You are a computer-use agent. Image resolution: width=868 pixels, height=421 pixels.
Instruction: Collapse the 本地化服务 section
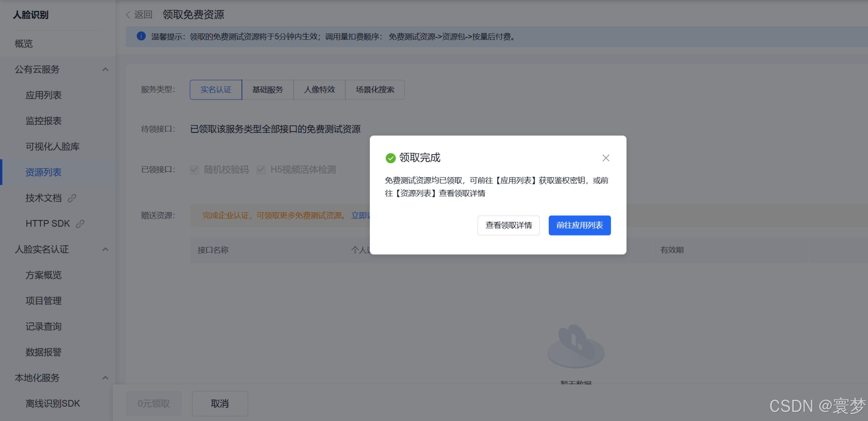[105, 378]
